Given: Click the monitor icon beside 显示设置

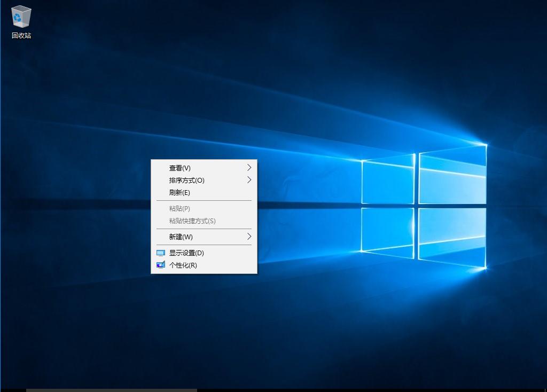Looking at the screenshot, I should coord(160,253).
